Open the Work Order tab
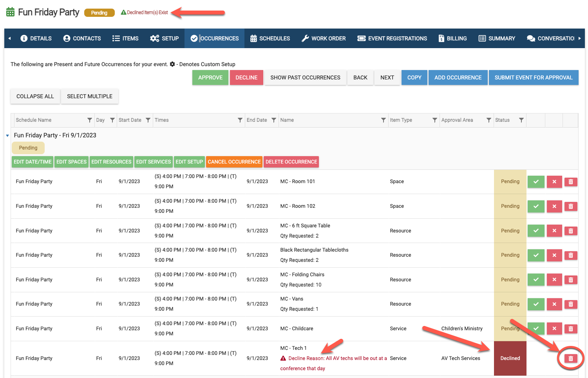This screenshot has height=378, width=588. (324, 38)
